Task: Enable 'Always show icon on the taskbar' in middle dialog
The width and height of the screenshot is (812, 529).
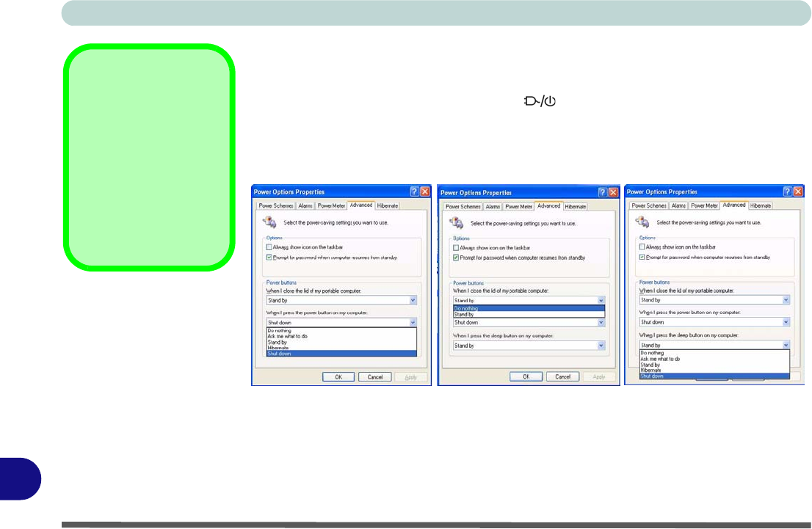Action: click(456, 247)
